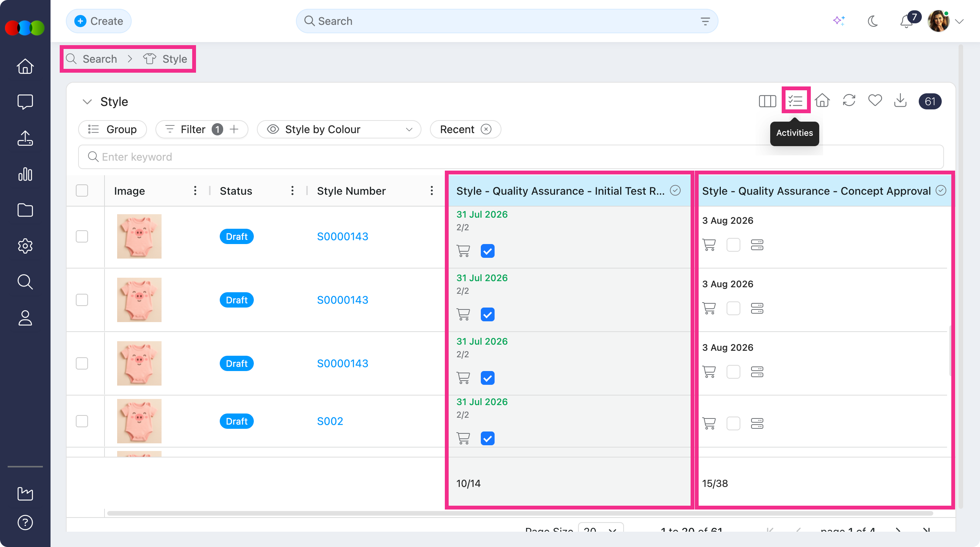Remove the Recent filter chip
The width and height of the screenshot is (980, 547).
[x=486, y=129]
